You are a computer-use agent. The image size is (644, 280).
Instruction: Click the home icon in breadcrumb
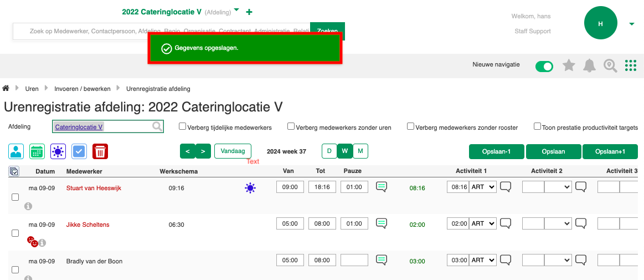pyautogui.click(x=6, y=89)
